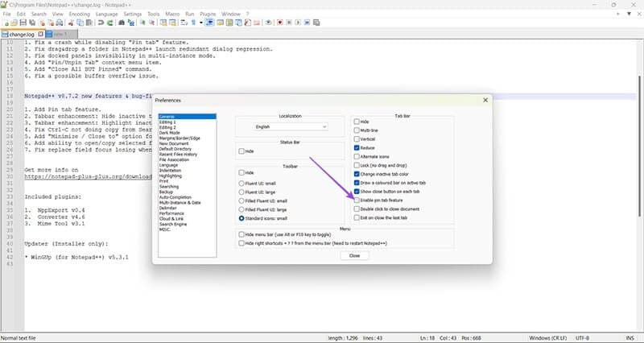Click Windows (CR LF) in status bar
Screen dimensions: 644x343
(548, 338)
